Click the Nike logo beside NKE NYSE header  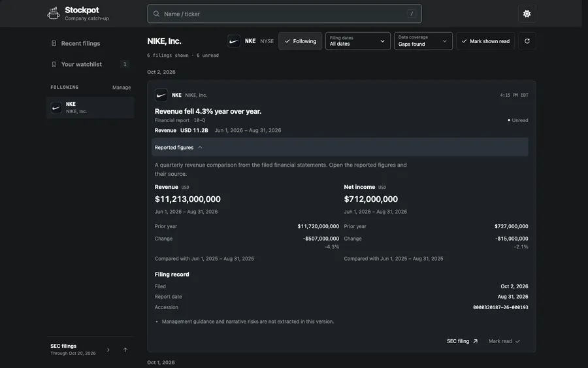click(234, 41)
